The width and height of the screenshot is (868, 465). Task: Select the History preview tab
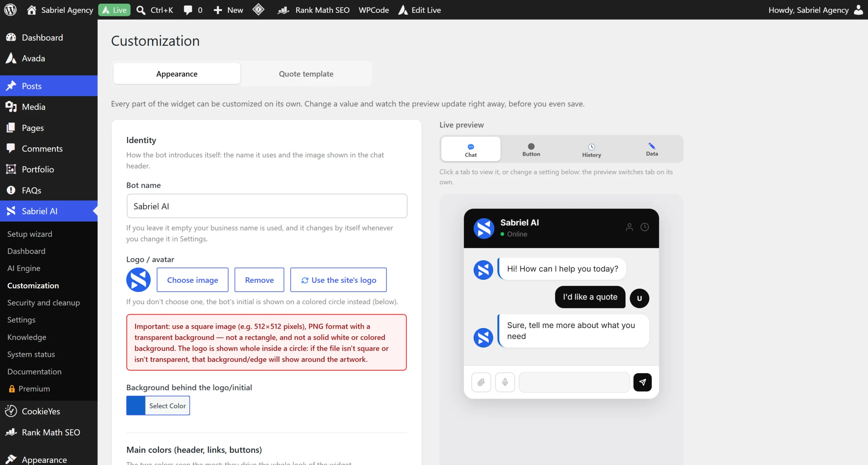click(591, 149)
